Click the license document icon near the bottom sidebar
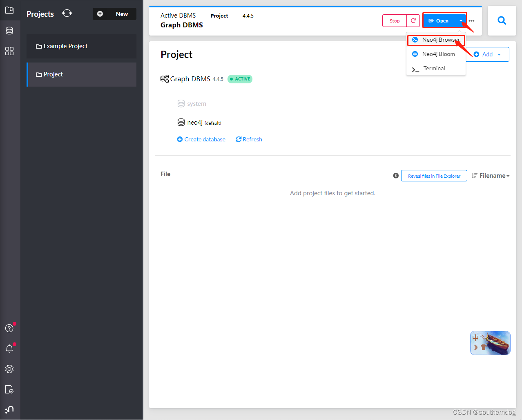 click(x=9, y=389)
